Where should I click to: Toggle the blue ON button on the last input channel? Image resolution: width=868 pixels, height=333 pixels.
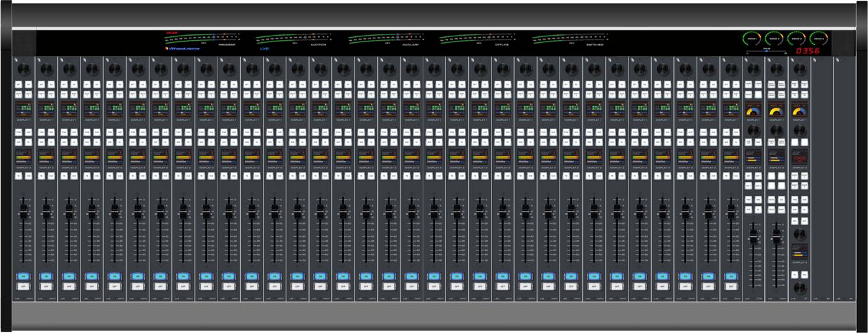pos(730,276)
